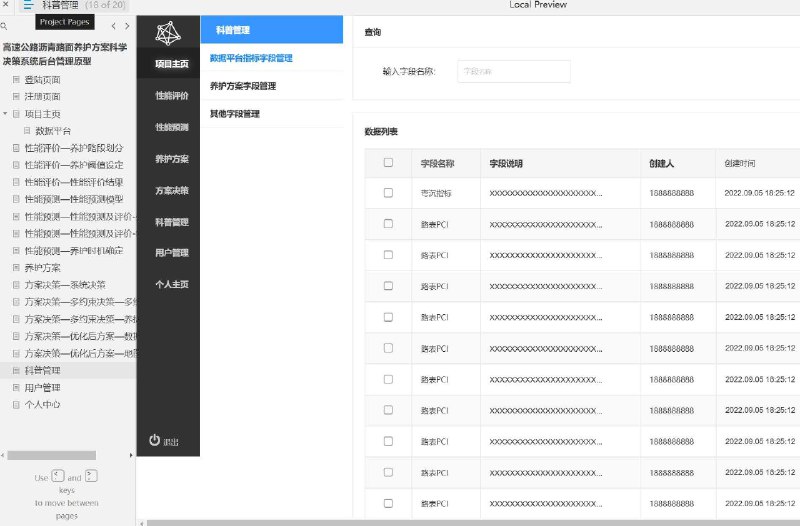This screenshot has width=800, height=526.
Task: Click the page icon beside 个人中心
Action: point(16,405)
